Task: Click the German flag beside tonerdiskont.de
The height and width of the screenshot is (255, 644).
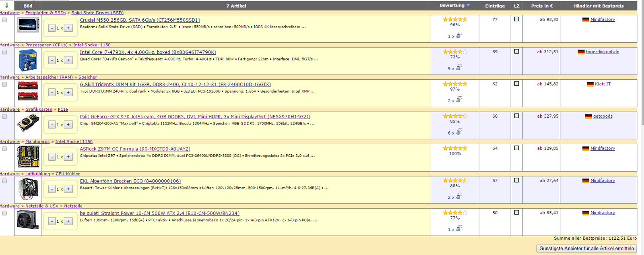Action: pos(581,52)
